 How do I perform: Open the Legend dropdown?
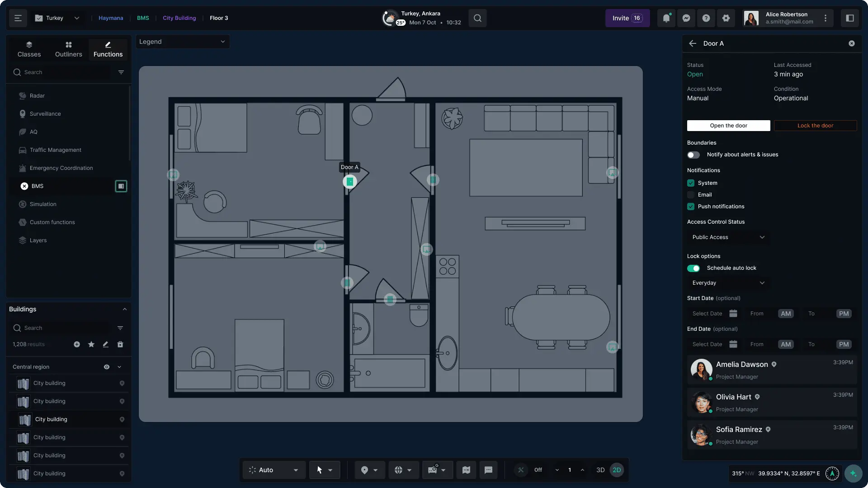tap(182, 42)
